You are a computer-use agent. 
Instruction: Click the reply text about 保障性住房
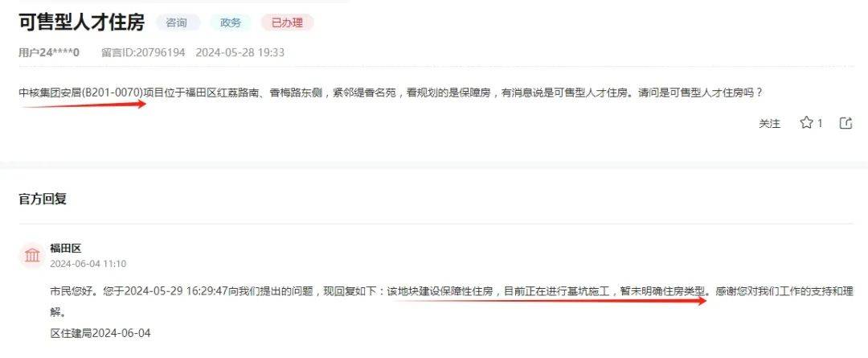(451, 302)
